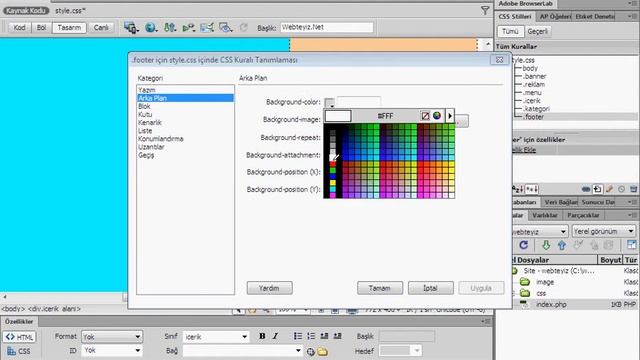This screenshot has width=640, height=360.
Task: Click the unordered list icon in Properties
Action: pos(298,336)
